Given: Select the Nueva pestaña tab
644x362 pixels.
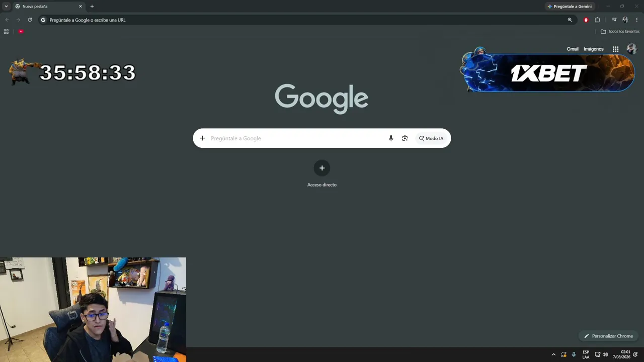Looking at the screenshot, I should [48, 7].
